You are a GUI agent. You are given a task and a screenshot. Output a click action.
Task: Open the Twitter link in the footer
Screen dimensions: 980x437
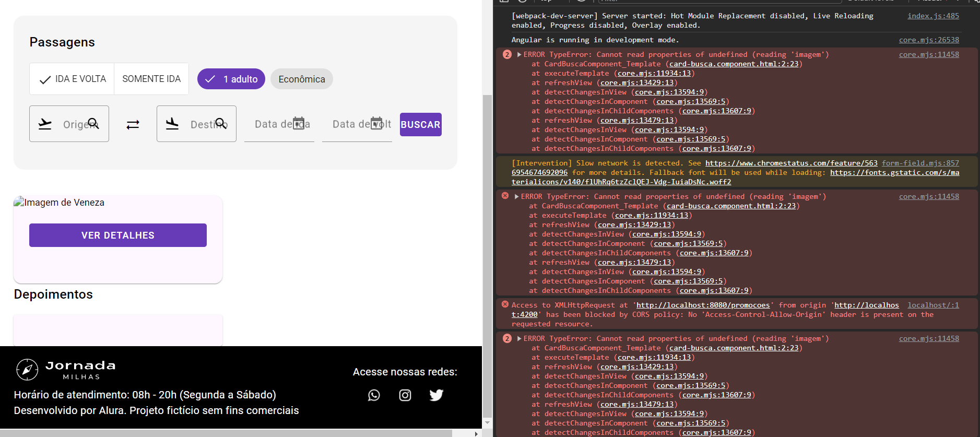tap(436, 395)
